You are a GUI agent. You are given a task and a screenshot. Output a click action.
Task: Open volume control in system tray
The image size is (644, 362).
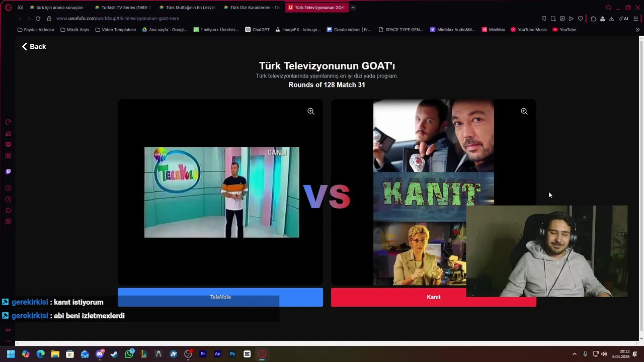click(604, 354)
